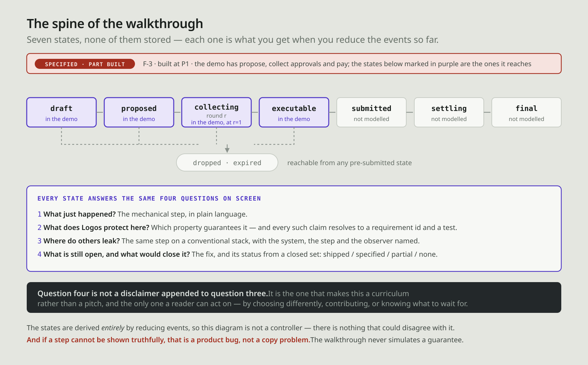Click the dark Question four callout banner
The width and height of the screenshot is (588, 365).
click(x=294, y=297)
